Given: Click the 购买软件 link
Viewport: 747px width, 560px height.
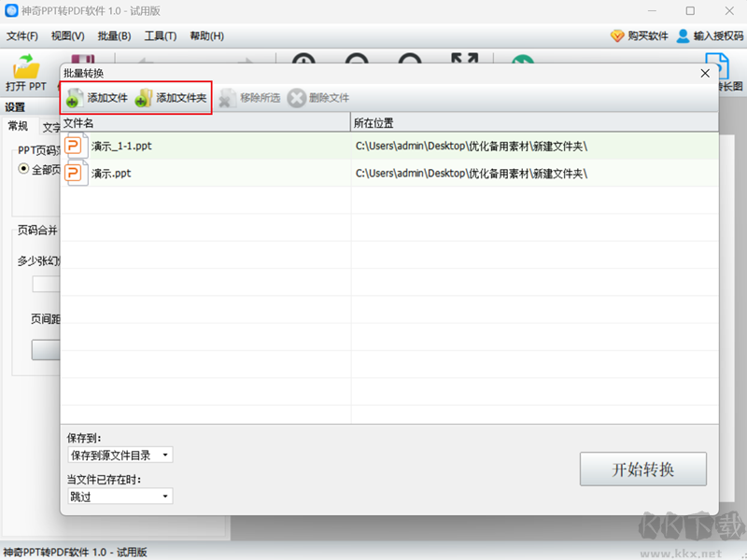Looking at the screenshot, I should pos(648,36).
